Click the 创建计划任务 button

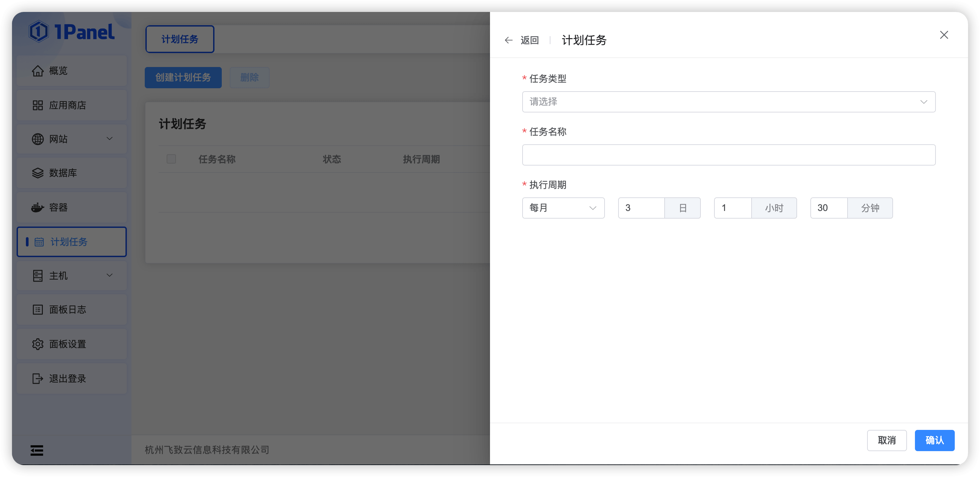point(183,78)
